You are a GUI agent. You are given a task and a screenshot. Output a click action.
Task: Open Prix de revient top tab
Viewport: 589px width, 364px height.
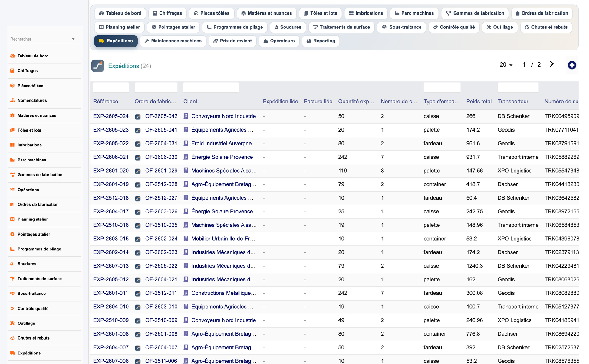pos(232,41)
